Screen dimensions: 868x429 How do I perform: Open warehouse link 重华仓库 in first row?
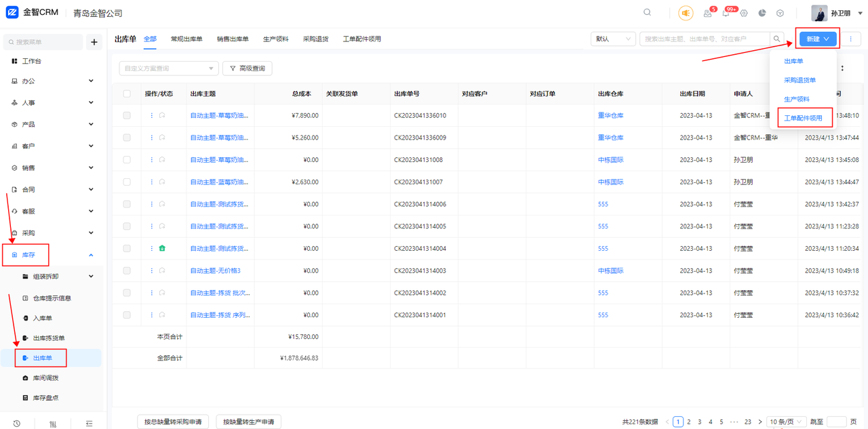point(611,116)
